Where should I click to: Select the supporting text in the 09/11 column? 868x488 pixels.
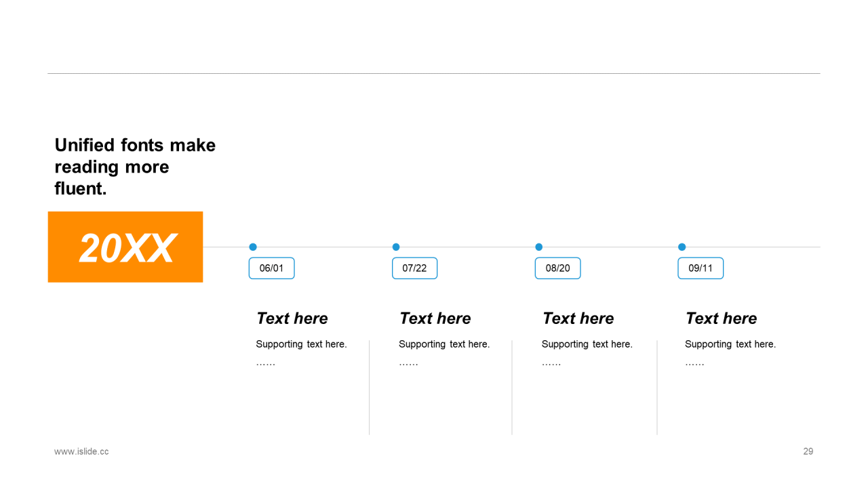pyautogui.click(x=730, y=344)
